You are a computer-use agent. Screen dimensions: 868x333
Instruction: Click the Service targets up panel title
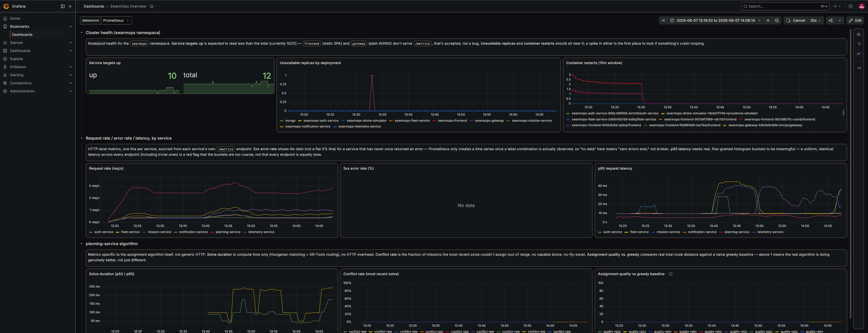point(104,63)
